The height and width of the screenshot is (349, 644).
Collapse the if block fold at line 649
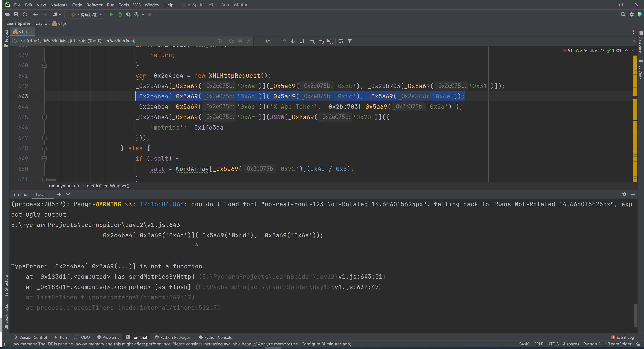[44, 159]
